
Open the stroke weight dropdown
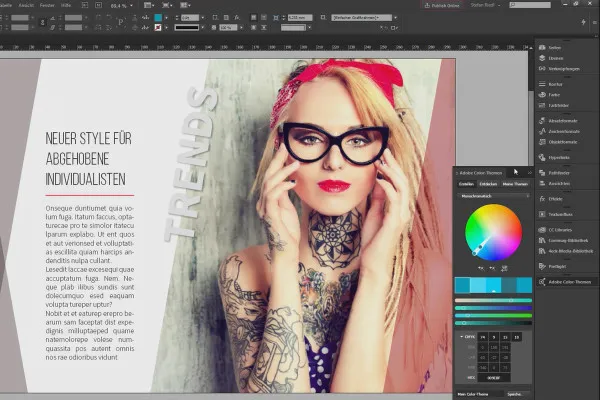pos(203,18)
